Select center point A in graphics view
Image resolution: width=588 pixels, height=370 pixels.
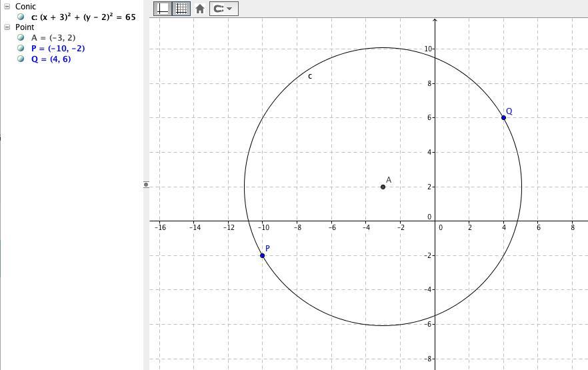tap(383, 187)
